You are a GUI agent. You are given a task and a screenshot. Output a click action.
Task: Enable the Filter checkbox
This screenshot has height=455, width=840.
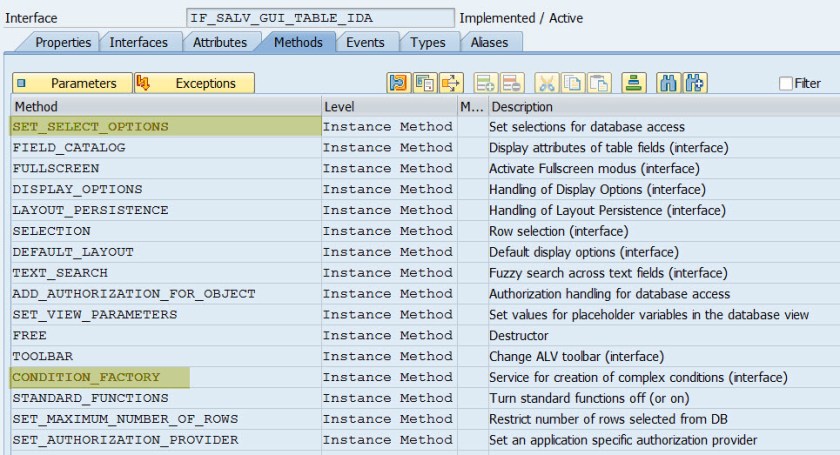tap(786, 84)
